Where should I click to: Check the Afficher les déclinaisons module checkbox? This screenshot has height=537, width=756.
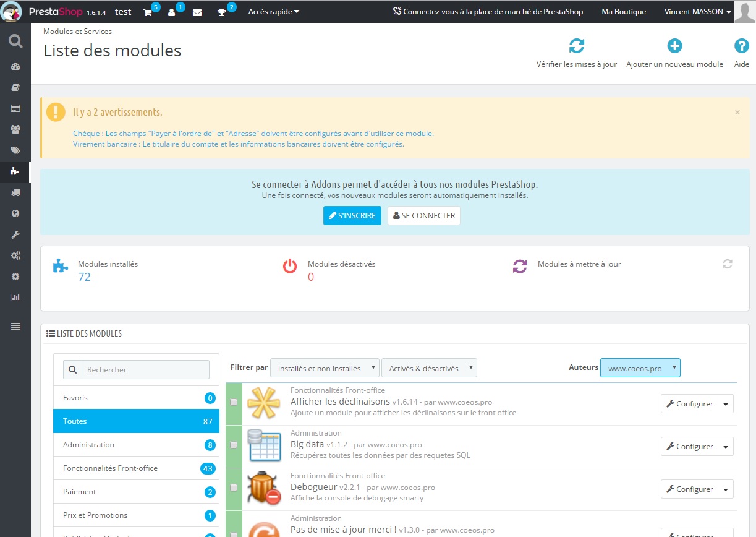point(234,402)
